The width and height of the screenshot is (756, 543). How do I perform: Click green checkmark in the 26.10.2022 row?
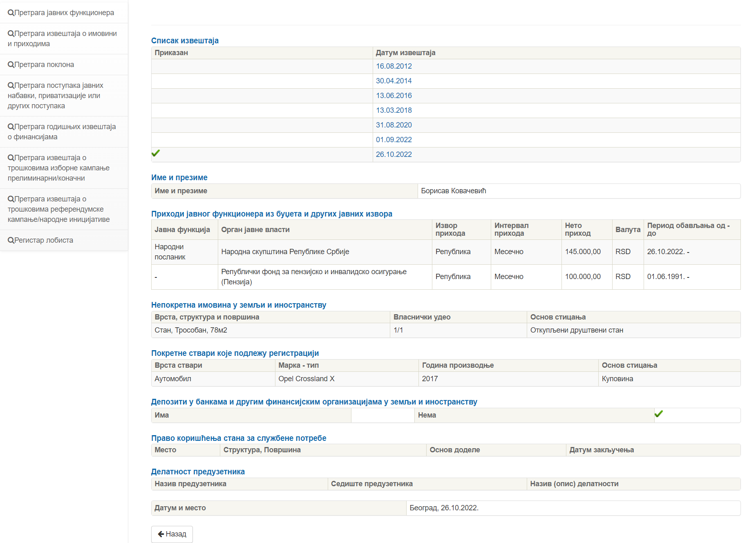coord(156,153)
